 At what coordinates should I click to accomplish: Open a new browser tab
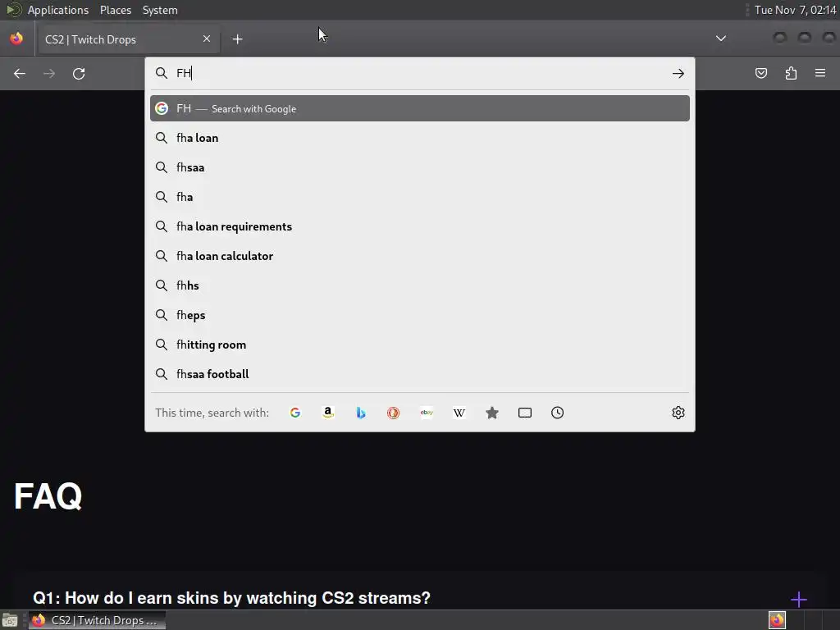(237, 39)
